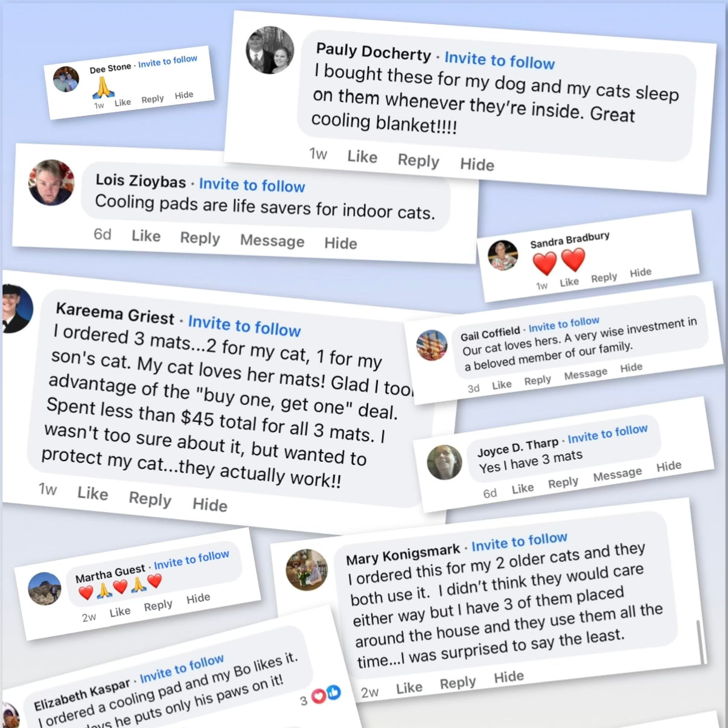Click Martha Guest's avatar photo
The width and height of the screenshot is (728, 728).
coord(45,589)
